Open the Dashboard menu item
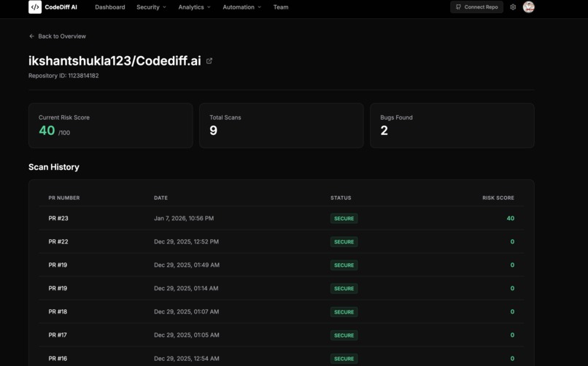The width and height of the screenshot is (588, 366). (x=110, y=7)
